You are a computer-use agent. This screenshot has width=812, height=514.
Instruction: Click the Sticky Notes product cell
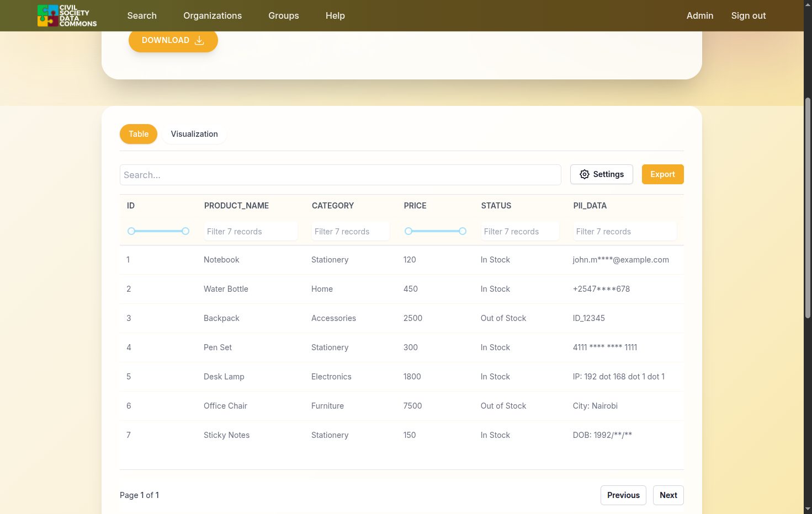click(226, 435)
